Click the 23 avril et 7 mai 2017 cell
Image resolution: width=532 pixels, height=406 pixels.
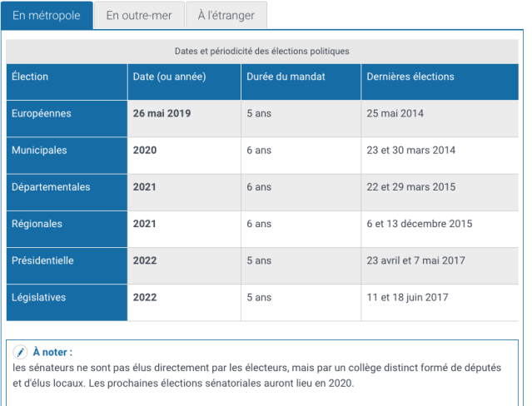click(415, 260)
